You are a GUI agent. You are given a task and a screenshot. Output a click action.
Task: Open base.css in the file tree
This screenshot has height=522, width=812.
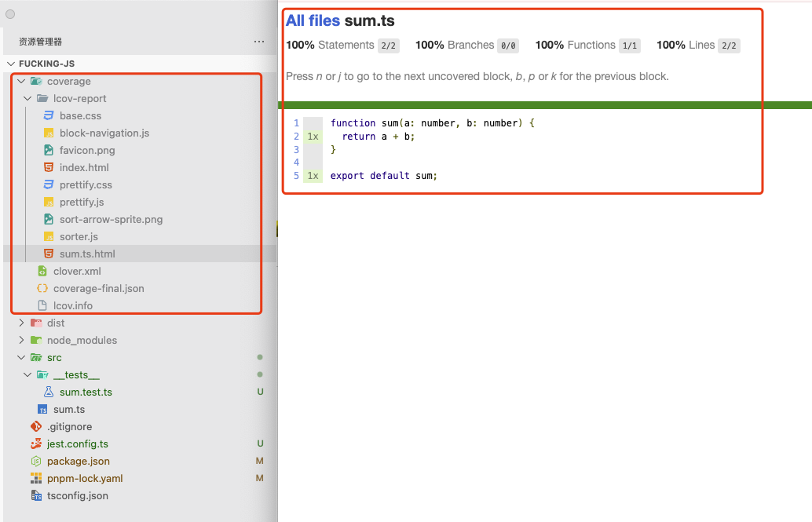tap(80, 115)
